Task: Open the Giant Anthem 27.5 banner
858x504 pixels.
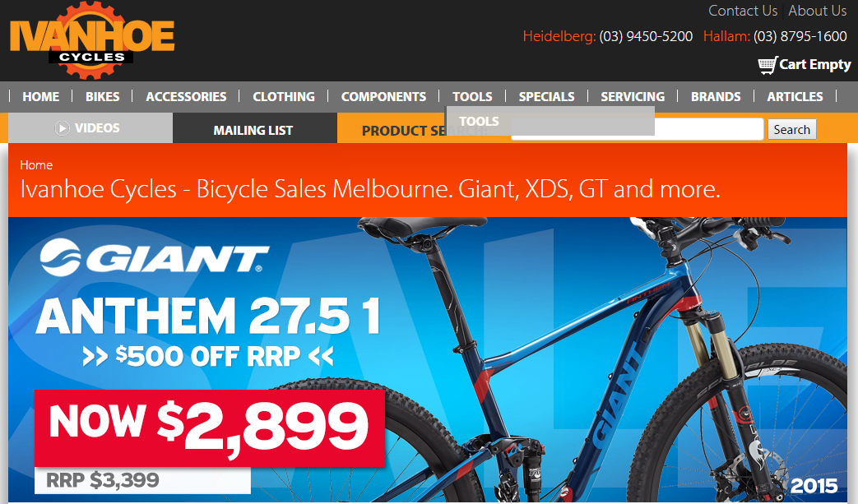Action: (x=428, y=359)
